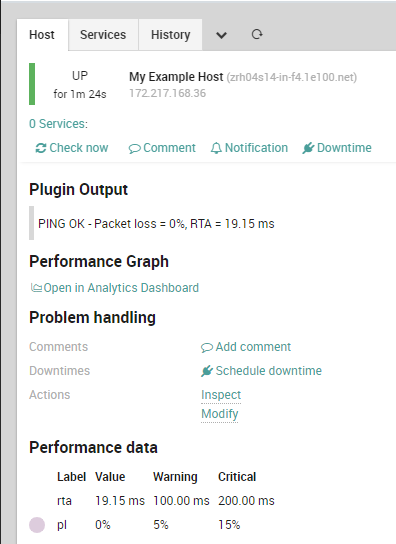The image size is (396, 544).
Task: Click Schedule downtime link
Action: pos(269,371)
